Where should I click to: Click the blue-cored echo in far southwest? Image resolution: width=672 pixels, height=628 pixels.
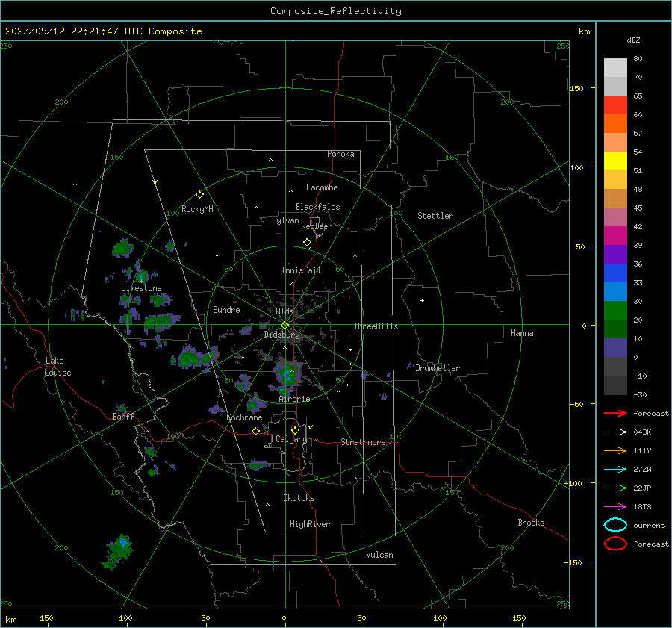point(118,551)
